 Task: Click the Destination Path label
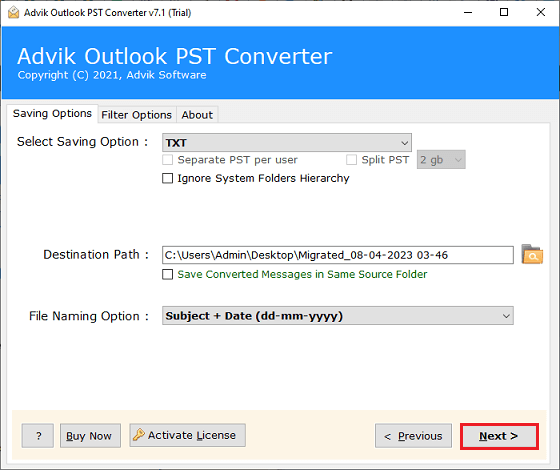click(x=96, y=255)
